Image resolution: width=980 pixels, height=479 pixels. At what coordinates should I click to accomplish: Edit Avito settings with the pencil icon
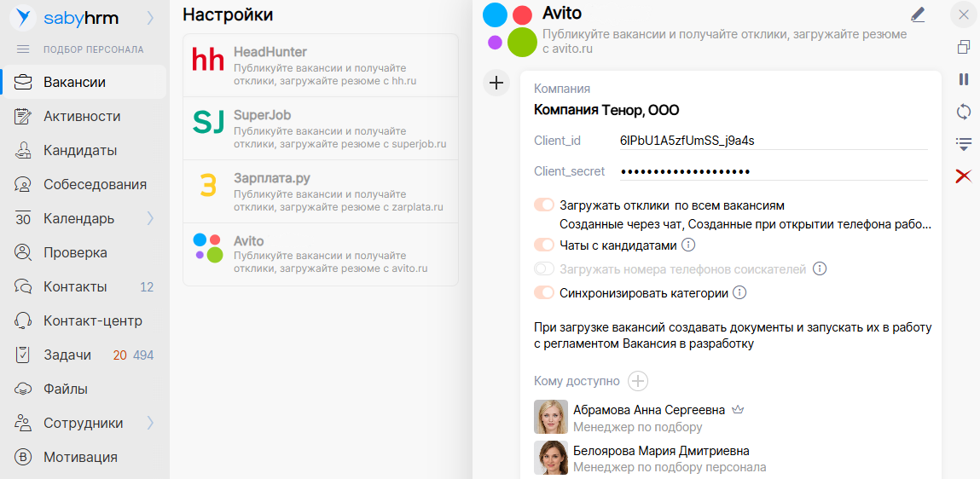pyautogui.click(x=918, y=15)
